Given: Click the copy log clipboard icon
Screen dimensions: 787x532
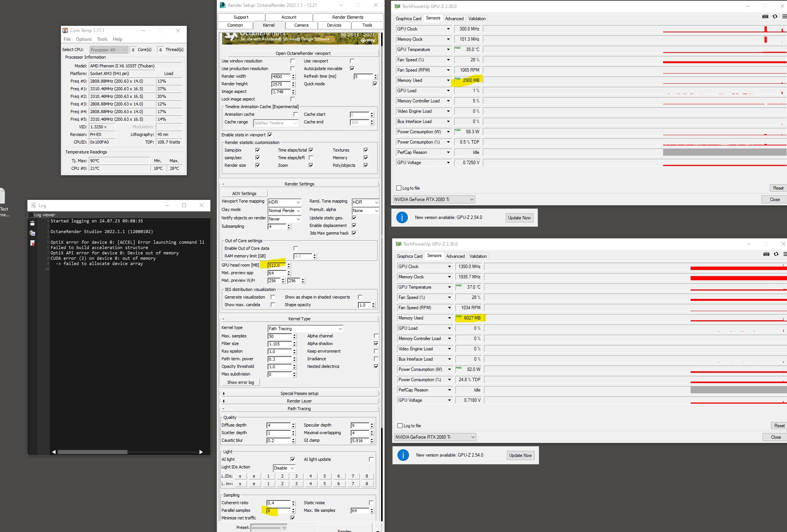Looking at the screenshot, I should pyautogui.click(x=32, y=233).
